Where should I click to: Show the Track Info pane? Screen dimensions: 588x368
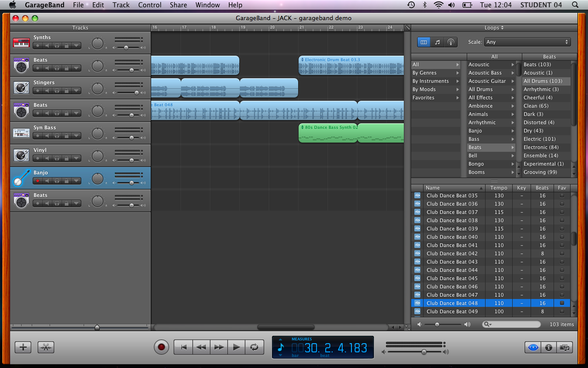coord(548,347)
